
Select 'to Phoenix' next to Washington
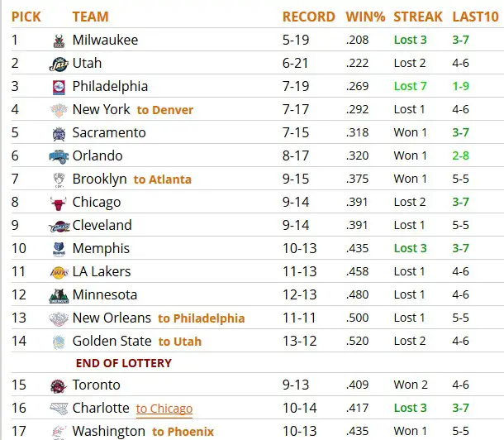point(183,432)
